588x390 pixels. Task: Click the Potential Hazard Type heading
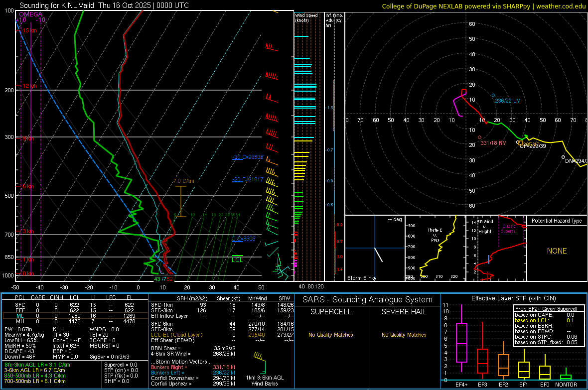[x=557, y=221]
